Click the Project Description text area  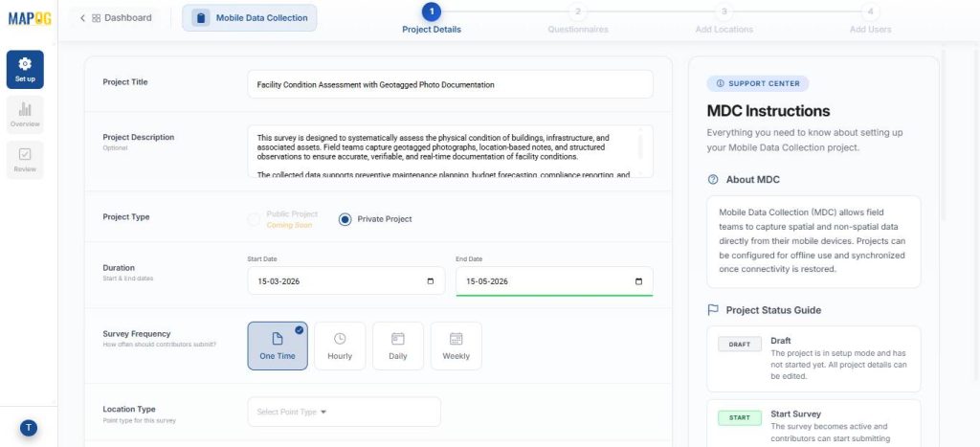click(450, 151)
